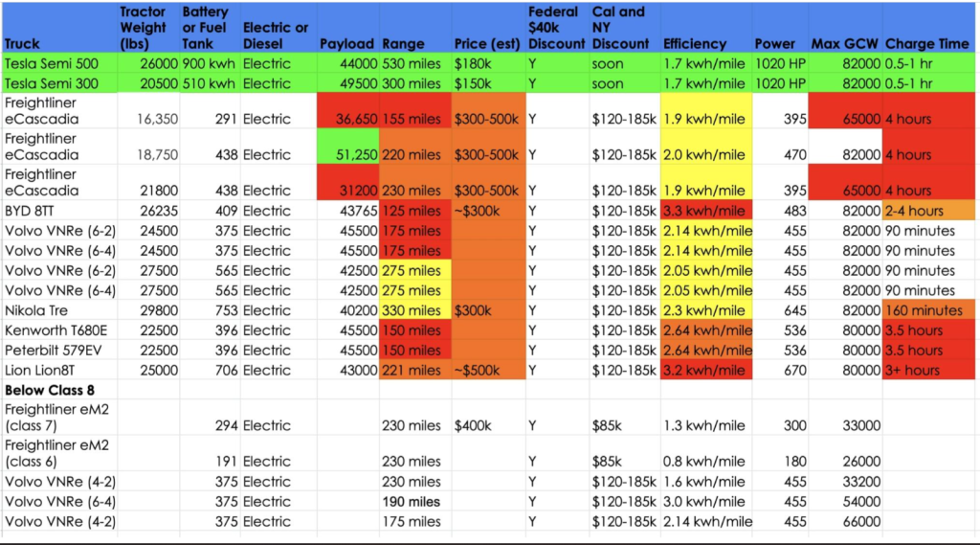The height and width of the screenshot is (545, 980).
Task: Select the Lion Lion8T price cell ~$500k
Action: pos(488,371)
